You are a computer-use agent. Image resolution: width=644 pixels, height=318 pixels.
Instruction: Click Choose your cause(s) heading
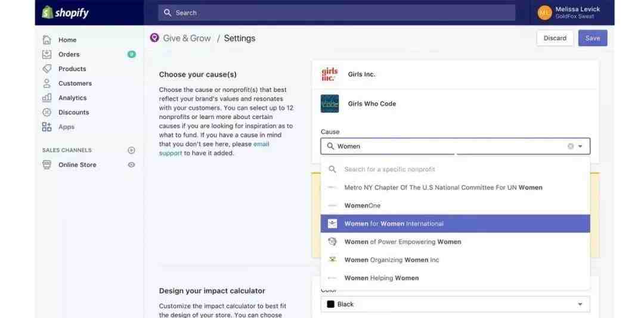(x=197, y=74)
